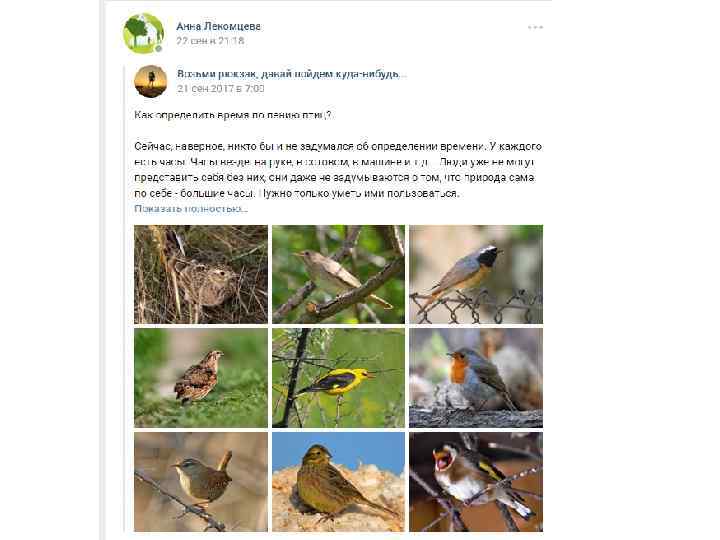Open author name Анна Лекомцева
This screenshot has height=540, width=720.
(218, 25)
